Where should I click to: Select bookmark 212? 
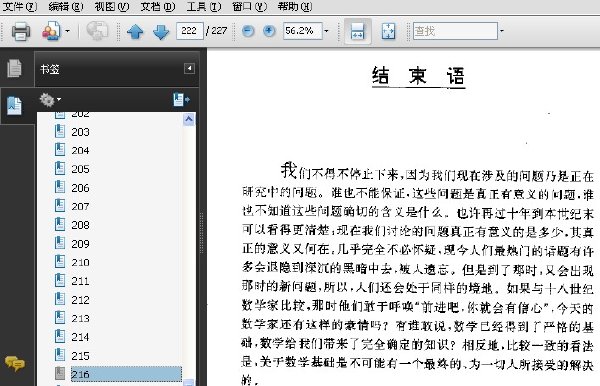(80, 300)
